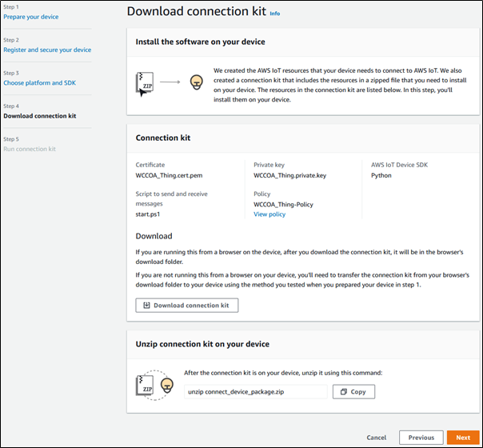Viewport: 483px width, 448px height.
Task: Click the WCCOA_Thing.private.key file name
Action: click(x=289, y=175)
